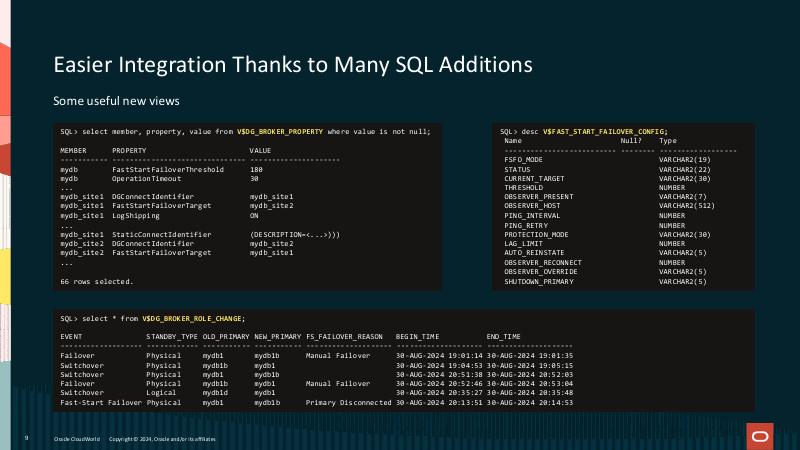Click the CURRENT_TARGET column name
The width and height of the screenshot is (800, 450).
[x=534, y=179]
